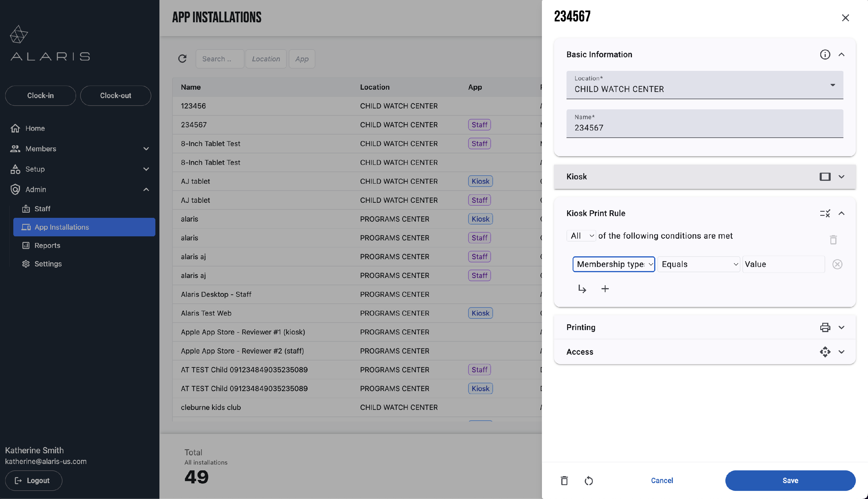Viewport: 868px width, 499px height.
Task: Remove the Membership type condition row
Action: click(x=837, y=264)
